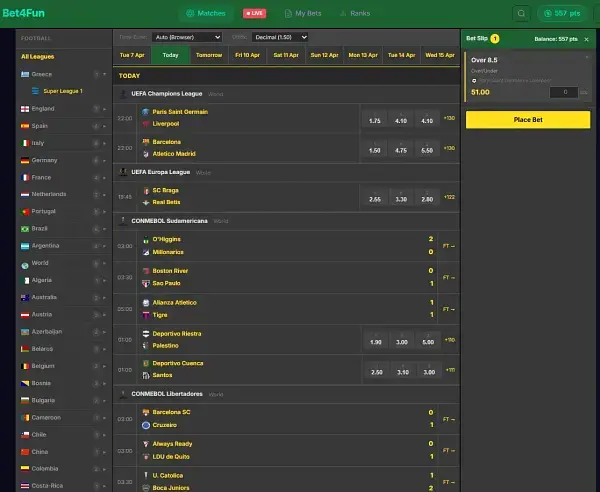
Task: Select the 1.75 home-win odds for PSG
Action: click(375, 119)
